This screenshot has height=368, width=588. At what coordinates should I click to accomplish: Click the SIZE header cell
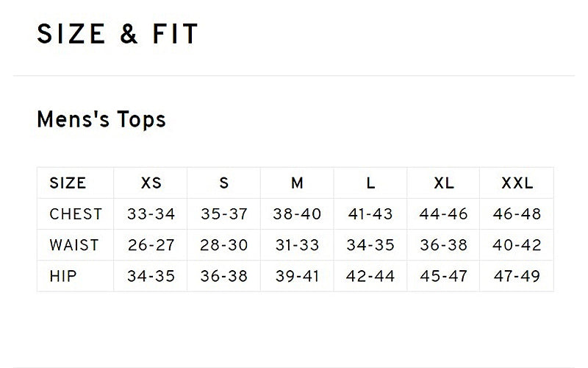[68, 183]
